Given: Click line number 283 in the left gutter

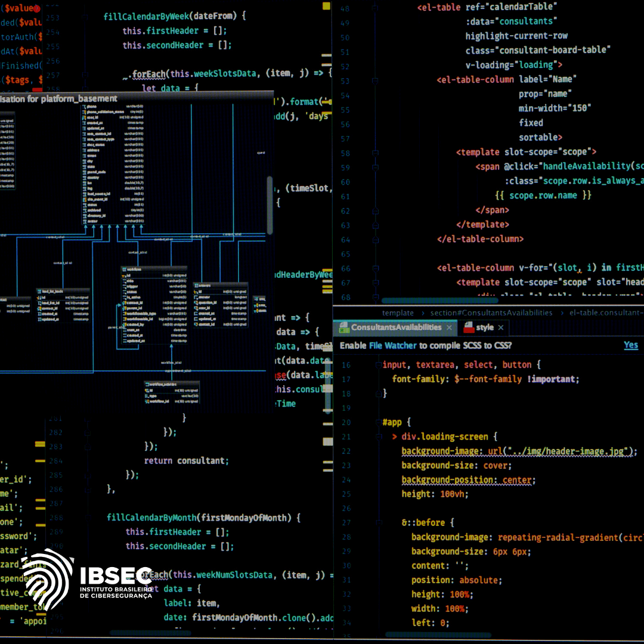Looking at the screenshot, I should coord(56,447).
